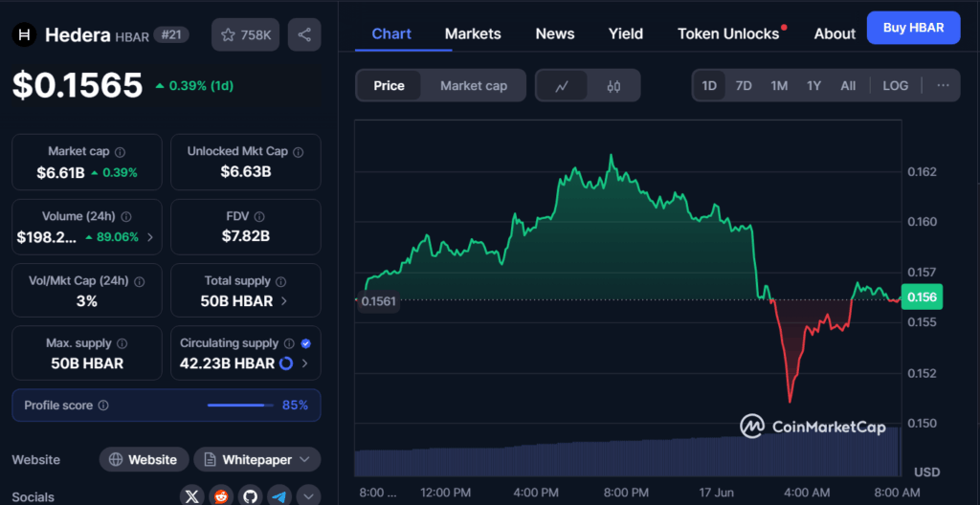This screenshot has width=980, height=505.
Task: Click the $6.63B unlocked cap value
Action: coord(246,171)
